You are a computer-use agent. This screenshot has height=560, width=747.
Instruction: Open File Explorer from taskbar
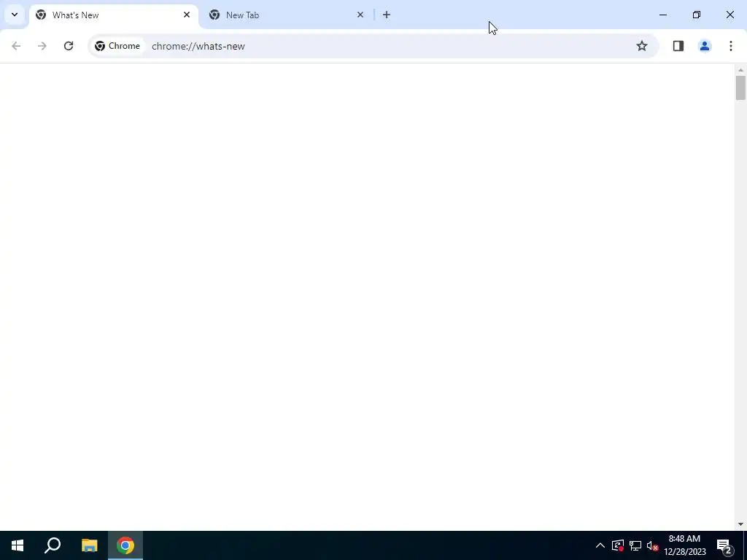pos(89,545)
